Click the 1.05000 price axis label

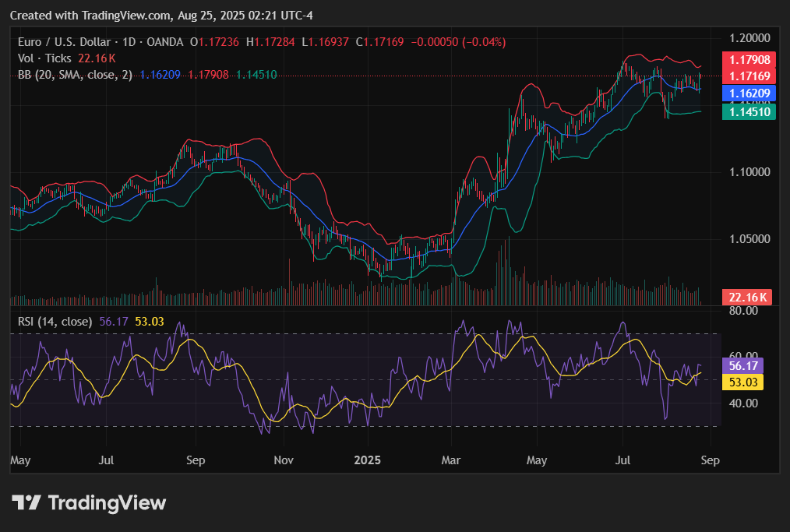749,239
